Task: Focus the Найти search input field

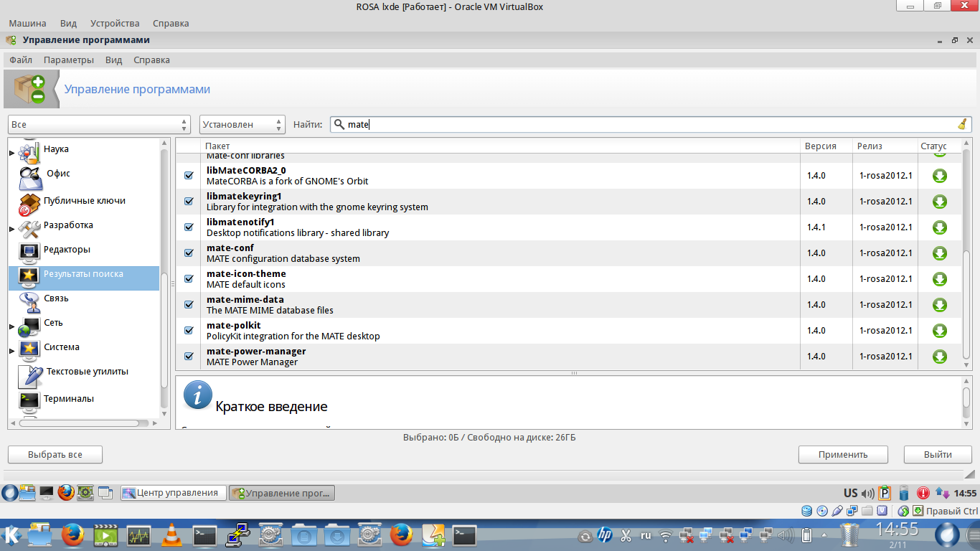Action: point(651,125)
